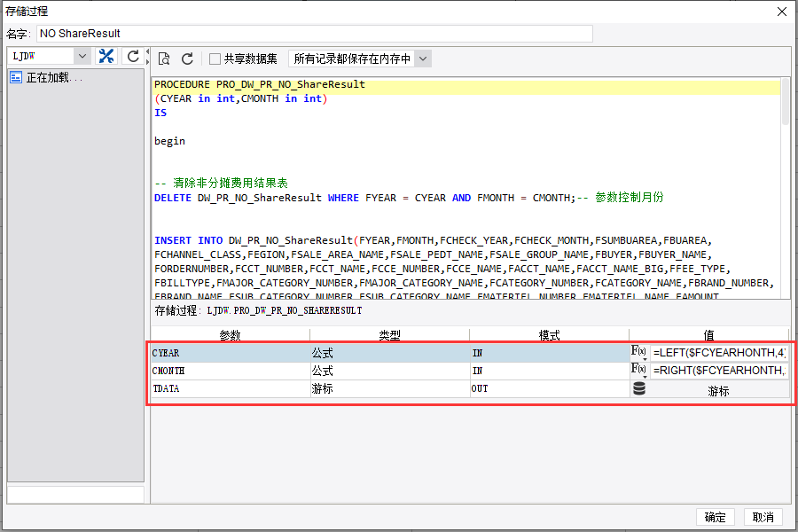
Task: Click the 取消 button
Action: pyautogui.click(x=763, y=517)
